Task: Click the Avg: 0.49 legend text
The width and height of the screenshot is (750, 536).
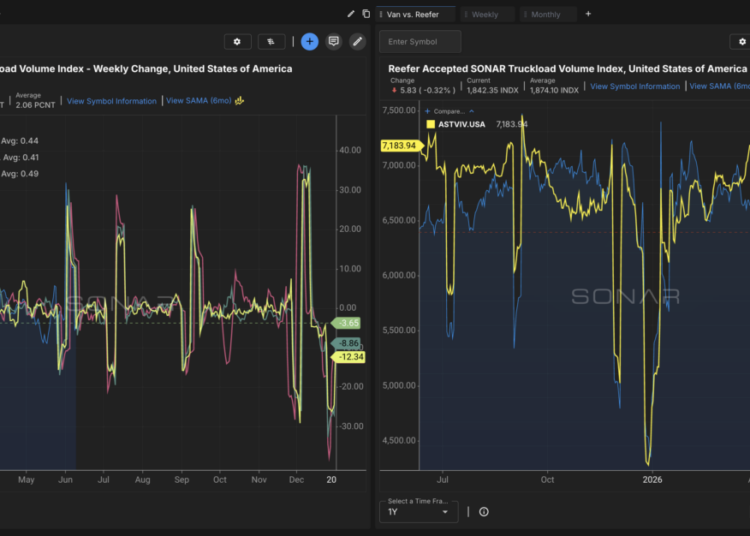Action: 20,174
